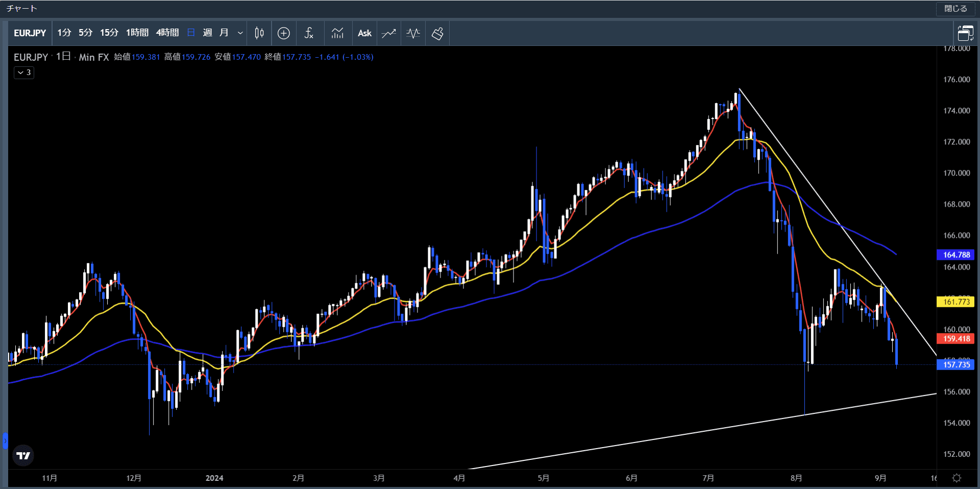Toggle the Ask price button
980x489 pixels.
pyautogui.click(x=364, y=33)
